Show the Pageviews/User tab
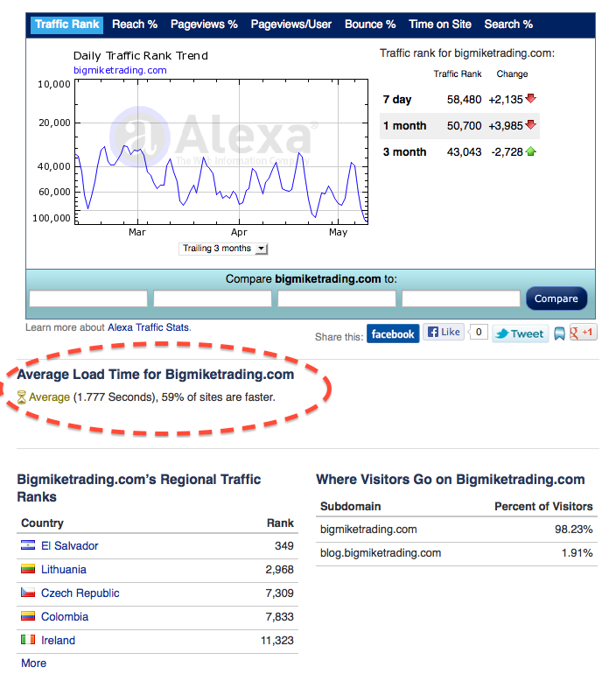This screenshot has height=674, width=616. point(290,25)
